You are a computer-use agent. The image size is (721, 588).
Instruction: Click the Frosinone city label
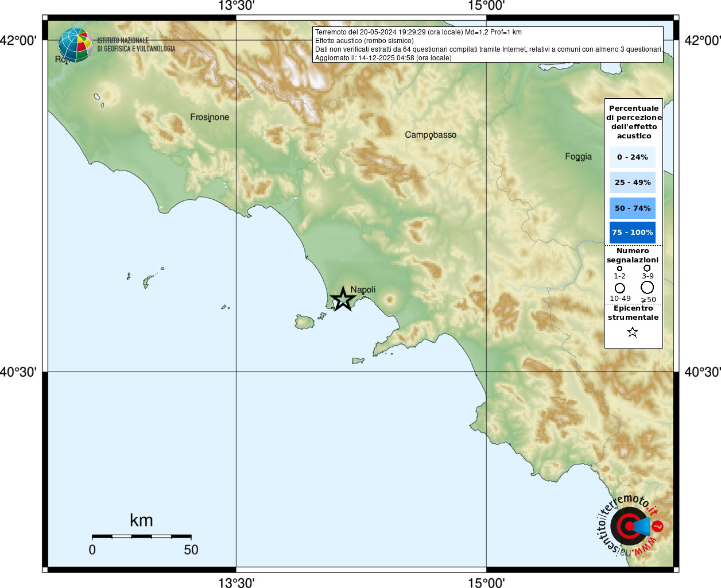pyautogui.click(x=210, y=117)
